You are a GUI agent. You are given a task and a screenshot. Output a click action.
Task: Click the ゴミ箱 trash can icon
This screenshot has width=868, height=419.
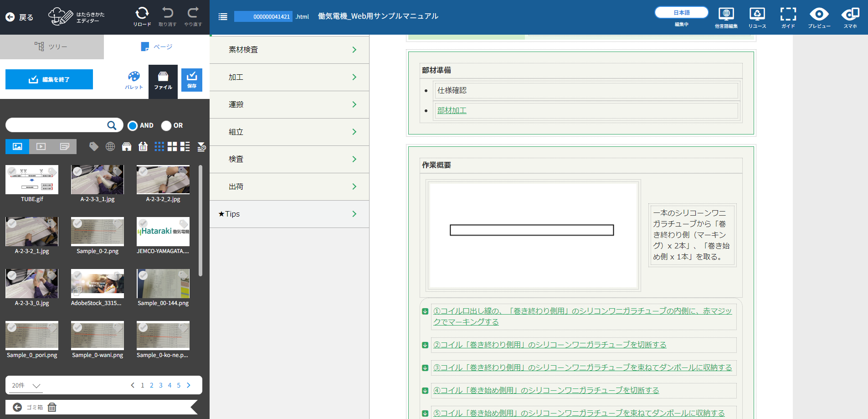pos(52,407)
